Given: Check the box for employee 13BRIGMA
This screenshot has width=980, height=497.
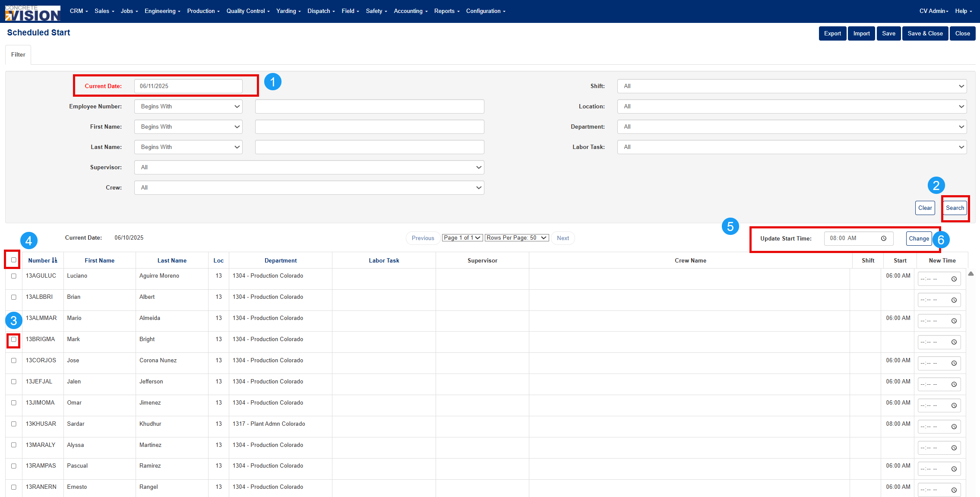Looking at the screenshot, I should pyautogui.click(x=14, y=339).
